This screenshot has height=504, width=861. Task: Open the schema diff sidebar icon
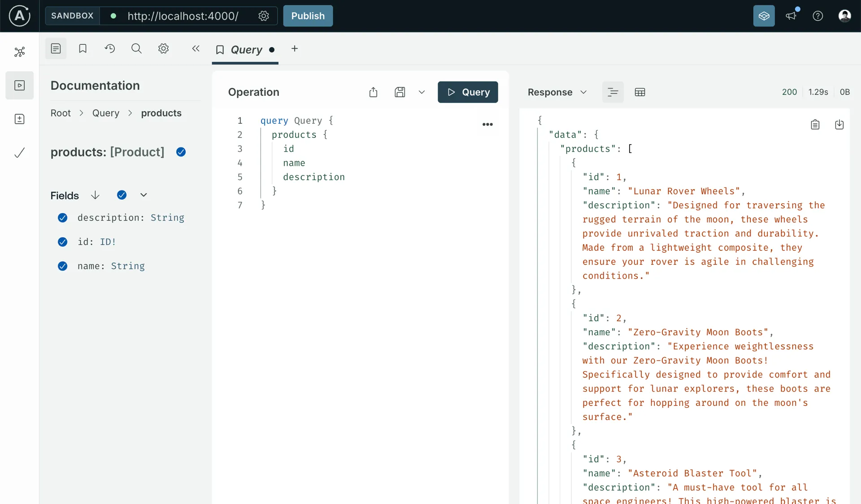click(x=19, y=119)
